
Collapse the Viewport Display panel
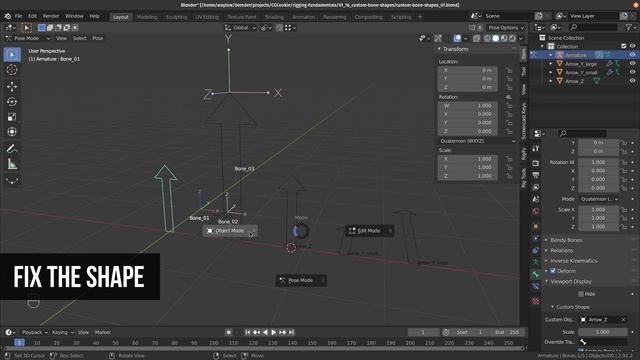point(571,282)
